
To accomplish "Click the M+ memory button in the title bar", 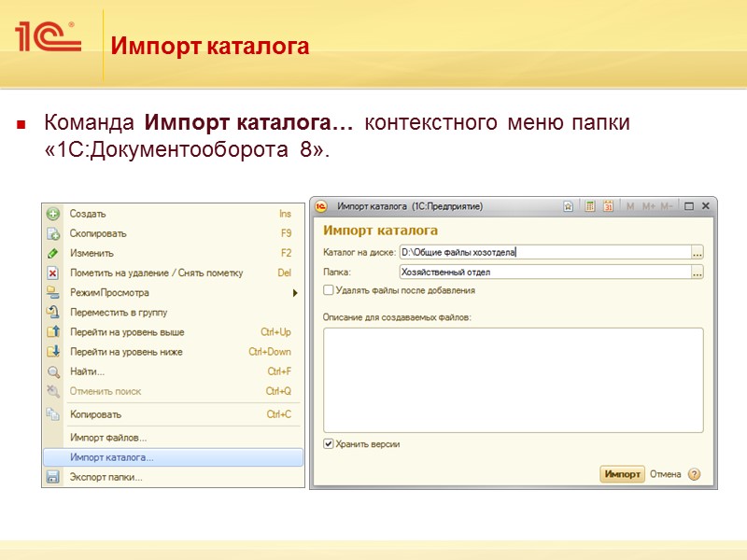I will click(x=648, y=206).
